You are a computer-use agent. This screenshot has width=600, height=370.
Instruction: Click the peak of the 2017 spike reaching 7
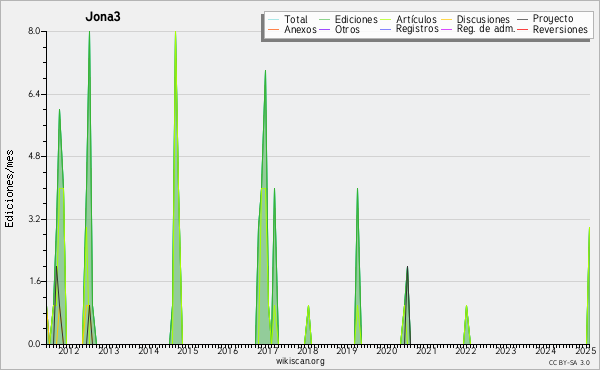point(265,71)
